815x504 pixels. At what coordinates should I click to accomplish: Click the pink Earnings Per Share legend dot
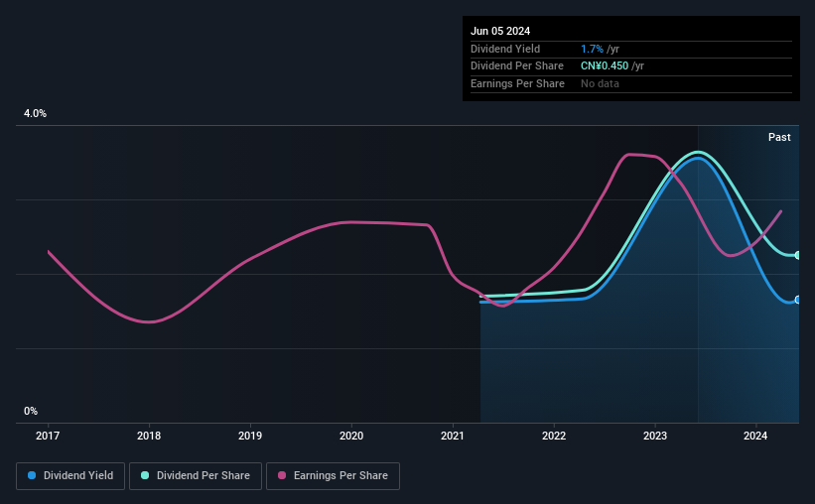(282, 475)
